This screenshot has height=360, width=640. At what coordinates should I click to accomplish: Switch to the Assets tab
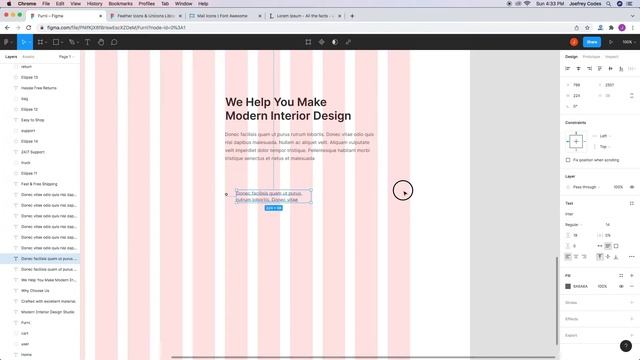[x=28, y=57]
